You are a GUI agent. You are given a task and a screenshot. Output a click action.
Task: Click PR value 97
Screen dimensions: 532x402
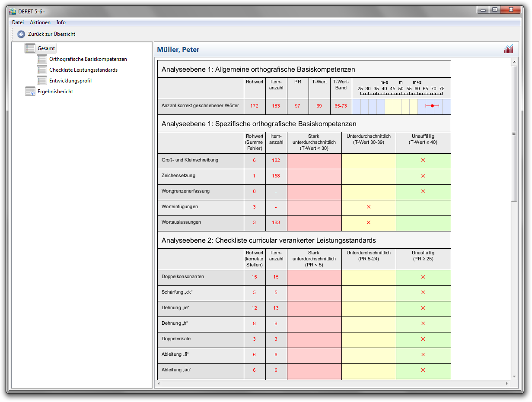(297, 106)
